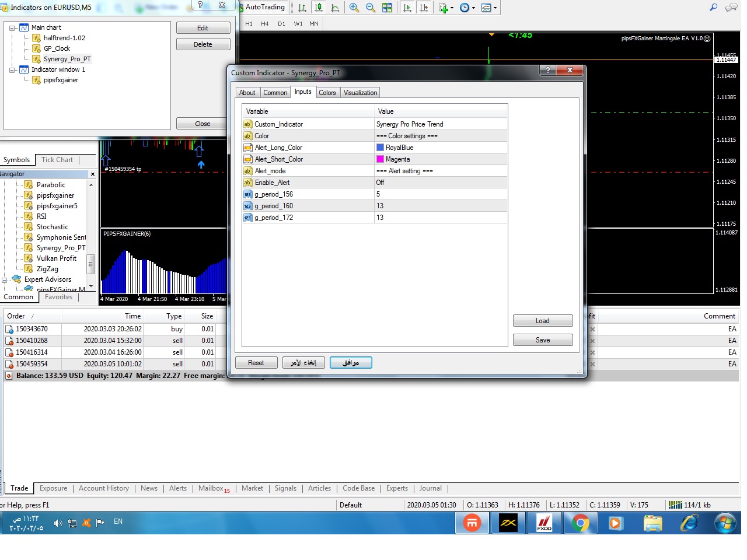Click the halftrend-1.02 indicator icon

tap(36, 38)
